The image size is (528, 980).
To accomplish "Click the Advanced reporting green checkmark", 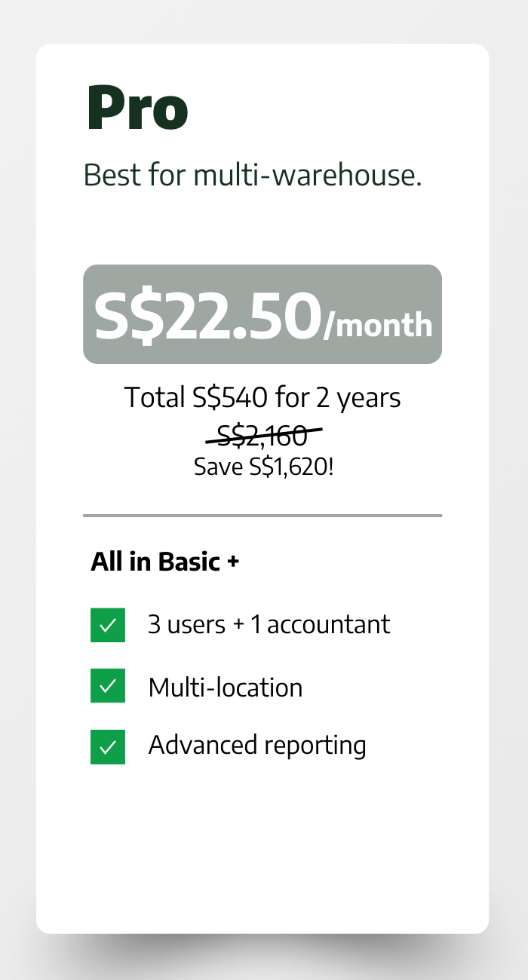I will click(108, 746).
